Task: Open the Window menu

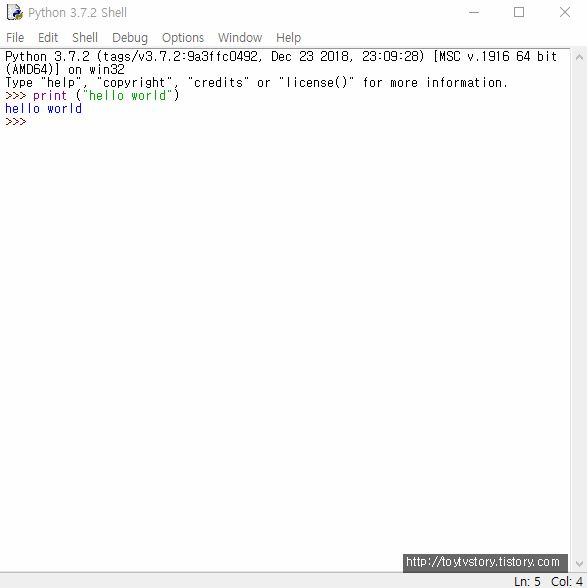Action: 240,38
